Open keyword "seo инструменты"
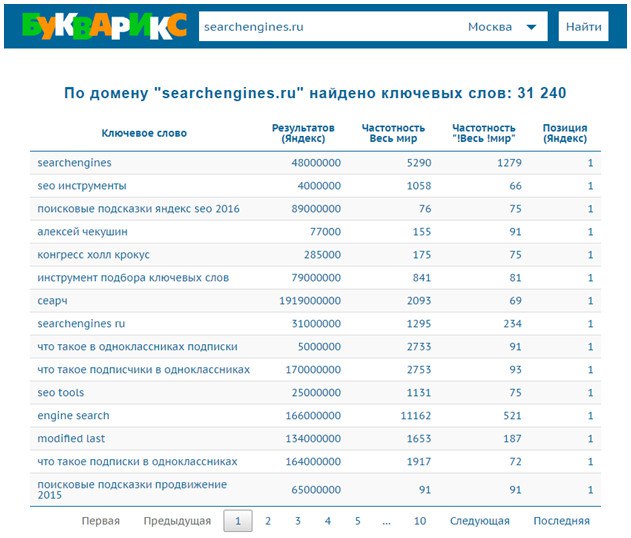631x538 pixels. [82, 186]
